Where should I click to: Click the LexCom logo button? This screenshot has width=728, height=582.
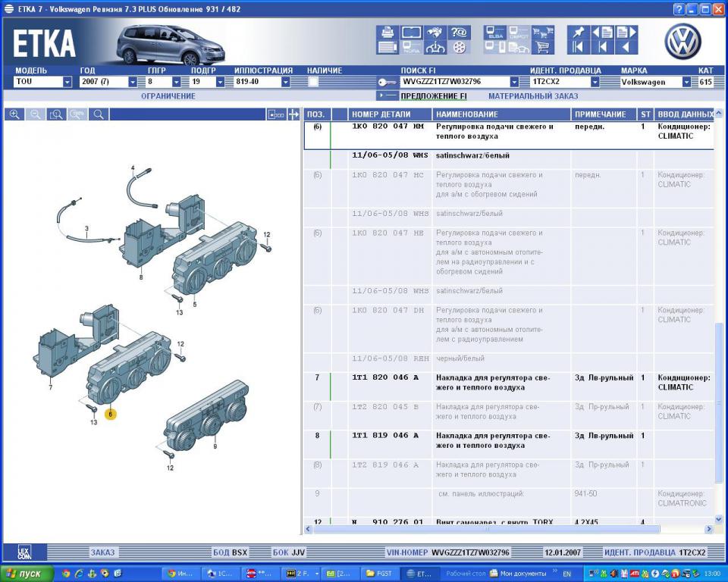point(24,552)
